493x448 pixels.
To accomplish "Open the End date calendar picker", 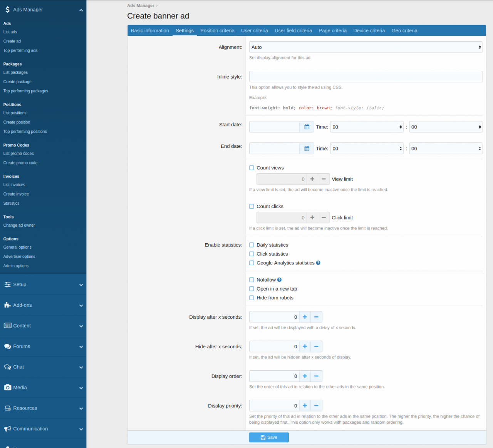I will tap(307, 148).
